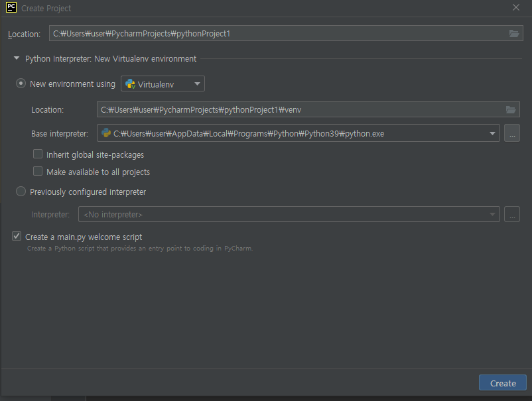This screenshot has width=532, height=401.
Task: Click the PyCharm logo in title bar
Action: [11, 7]
